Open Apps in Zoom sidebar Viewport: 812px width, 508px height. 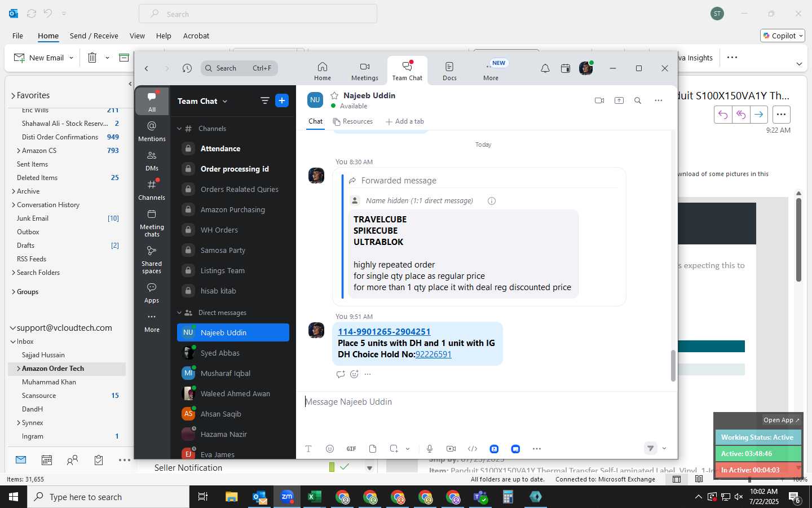[152, 292]
